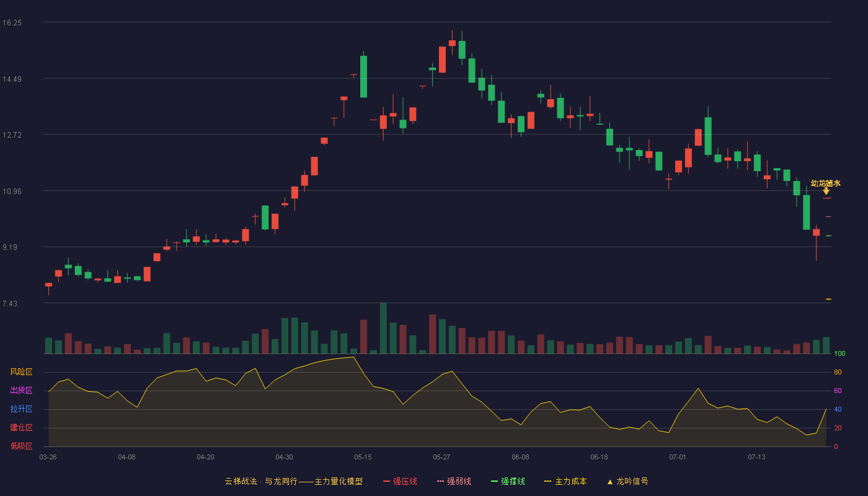Click the blue 40 indicator scale value

point(838,409)
